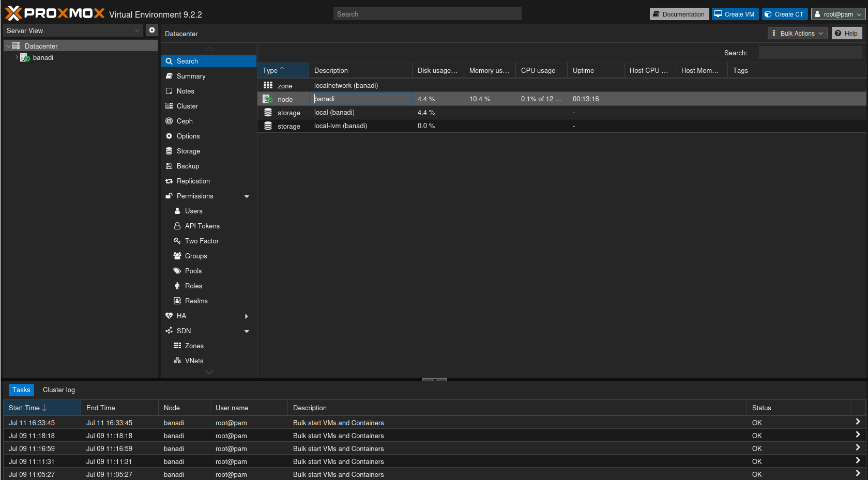Expand the Jul 09 11:18:18 task arrow
The height and width of the screenshot is (480, 868).
coord(858,435)
